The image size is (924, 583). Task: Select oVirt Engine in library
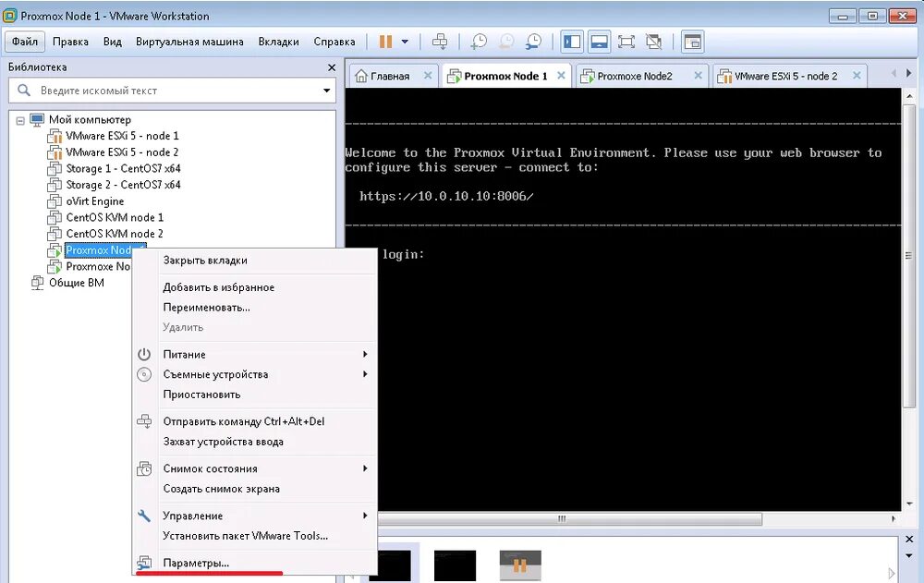(x=95, y=201)
